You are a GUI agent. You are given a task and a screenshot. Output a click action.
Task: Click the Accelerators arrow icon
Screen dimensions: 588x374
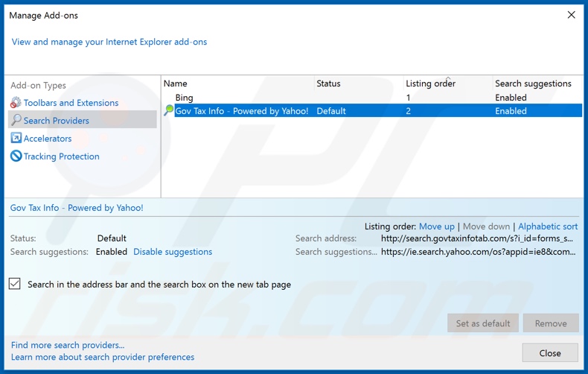tap(16, 138)
